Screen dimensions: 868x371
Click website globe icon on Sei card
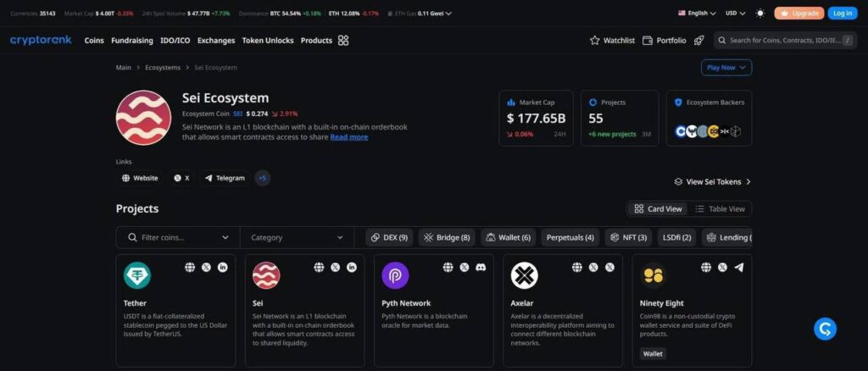(x=319, y=267)
